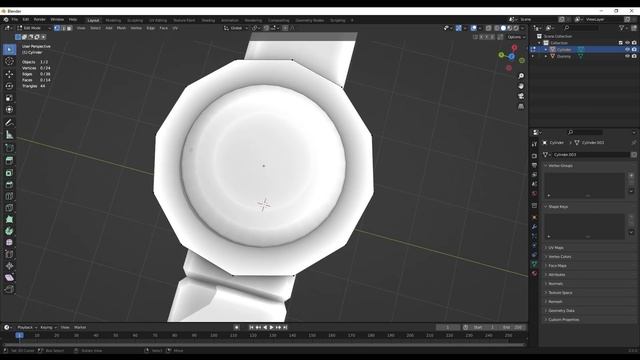Image resolution: width=640 pixels, height=360 pixels.
Task: Enable vertex select mode
Action: pos(57,28)
